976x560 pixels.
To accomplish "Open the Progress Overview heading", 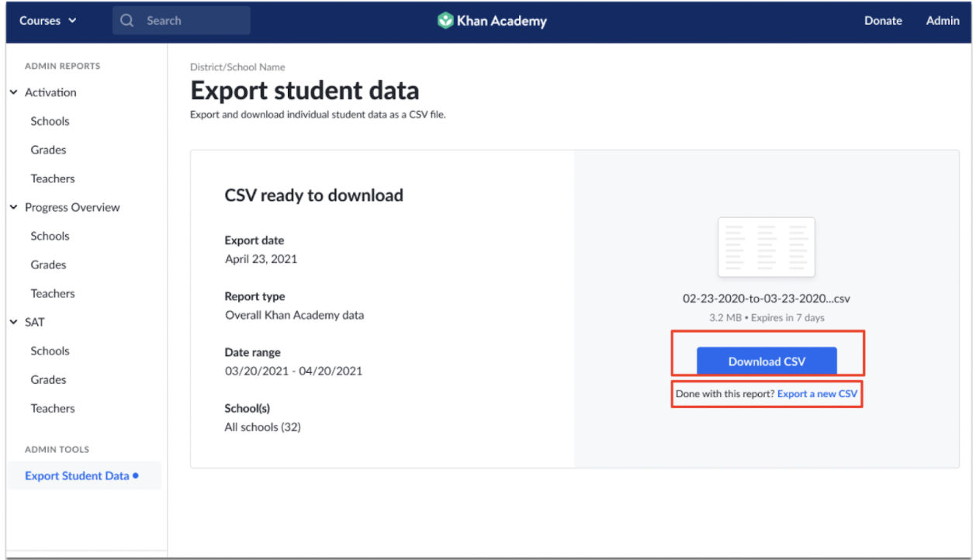I will [x=72, y=207].
